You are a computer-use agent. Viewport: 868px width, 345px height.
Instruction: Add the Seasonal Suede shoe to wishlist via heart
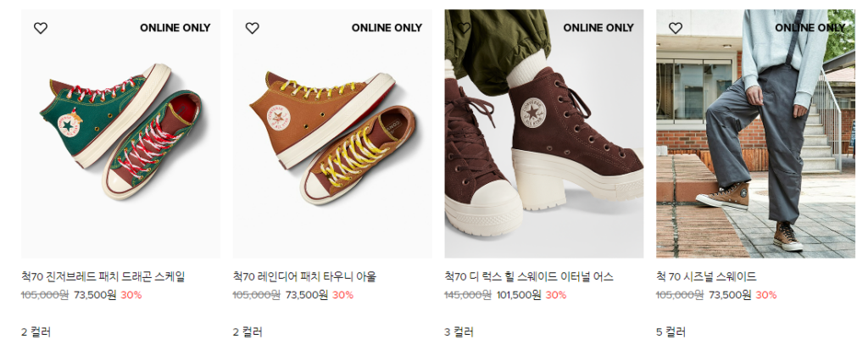676,28
